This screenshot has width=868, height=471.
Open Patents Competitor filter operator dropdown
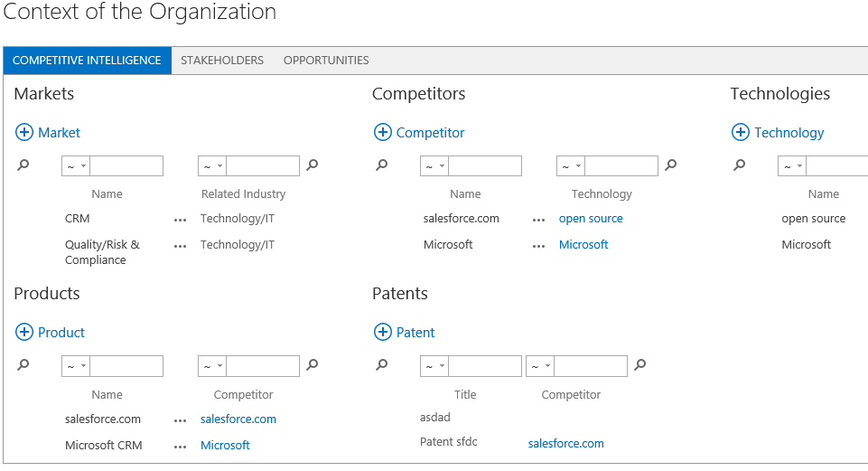click(x=540, y=366)
